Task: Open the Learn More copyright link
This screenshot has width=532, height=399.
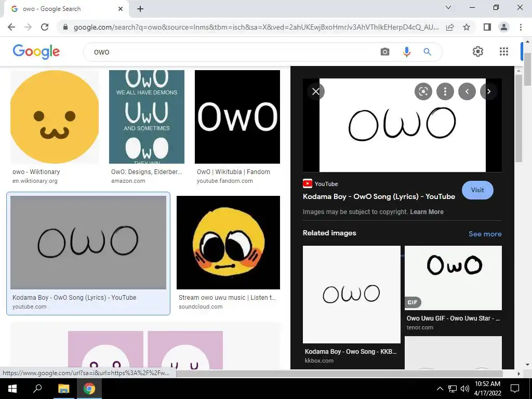Action: click(427, 212)
